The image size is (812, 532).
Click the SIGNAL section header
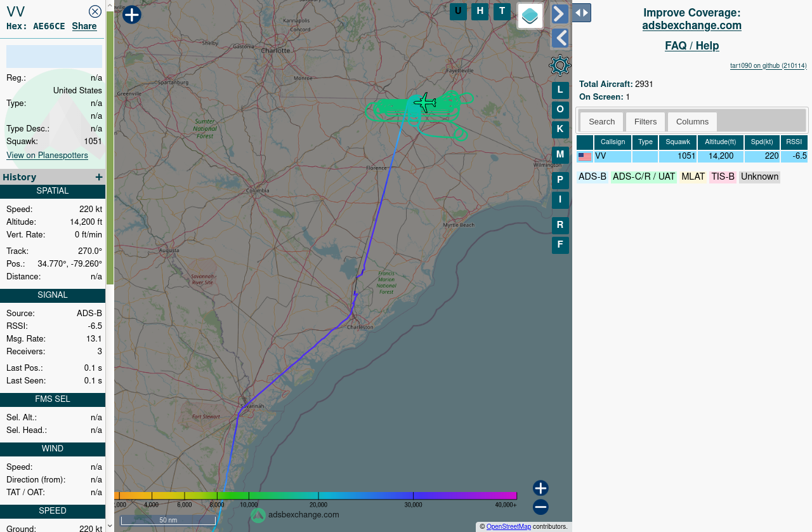coord(53,295)
